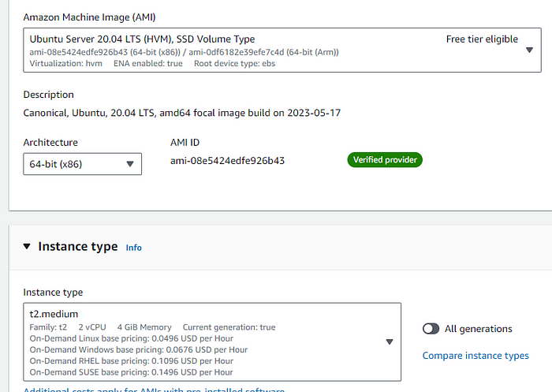This screenshot has width=552, height=392.
Task: Click the Additional costs apply link
Action: [154, 389]
